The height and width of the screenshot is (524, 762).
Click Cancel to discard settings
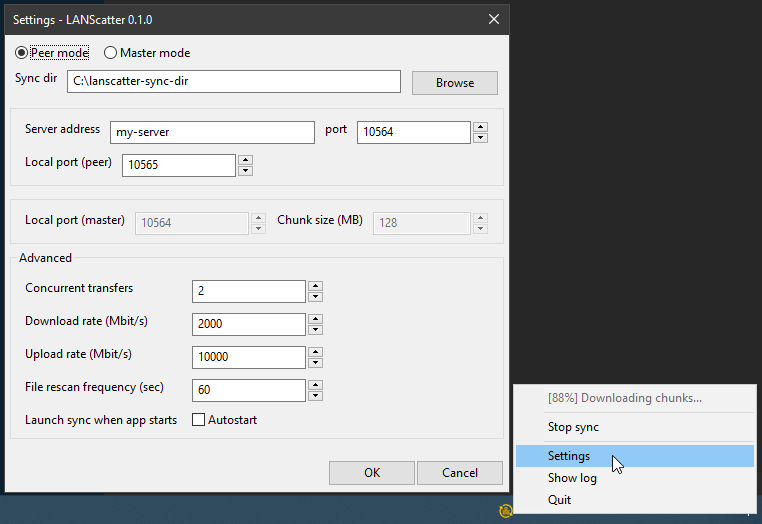pyautogui.click(x=460, y=472)
